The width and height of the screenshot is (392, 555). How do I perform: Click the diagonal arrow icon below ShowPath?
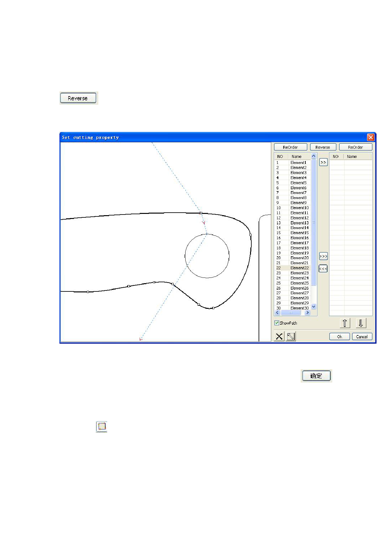click(x=291, y=336)
